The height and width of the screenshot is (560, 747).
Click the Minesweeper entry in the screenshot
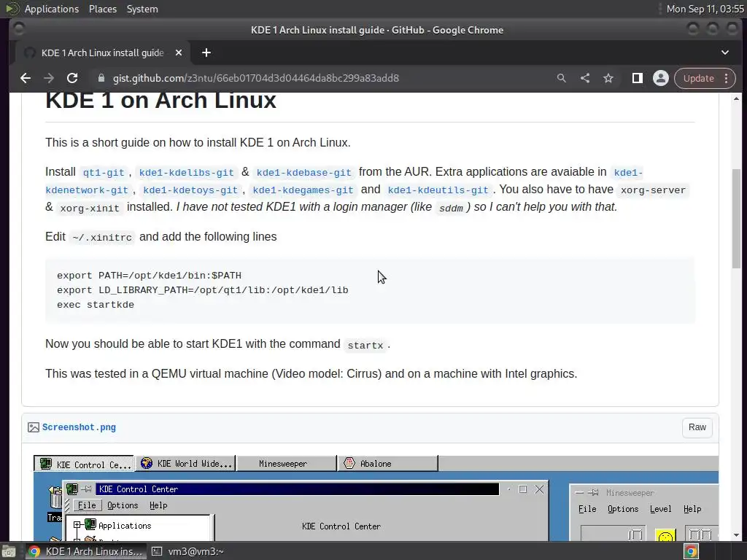(x=286, y=463)
